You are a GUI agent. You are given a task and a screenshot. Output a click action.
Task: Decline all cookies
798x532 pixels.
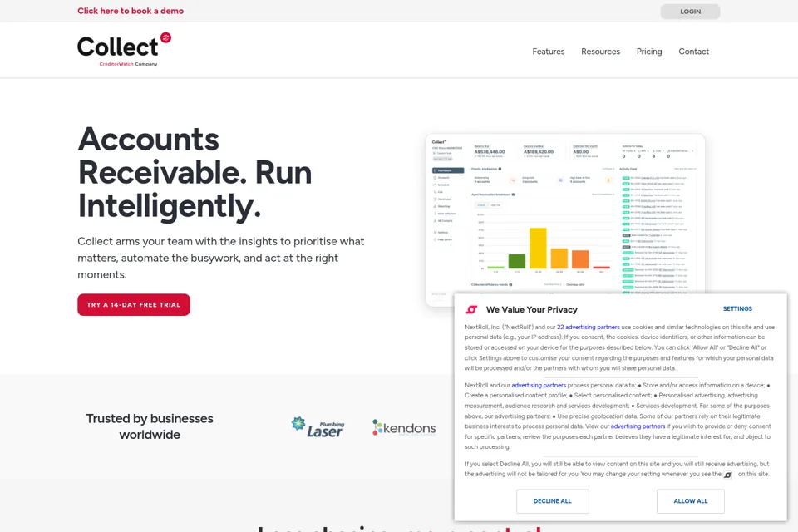click(552, 501)
